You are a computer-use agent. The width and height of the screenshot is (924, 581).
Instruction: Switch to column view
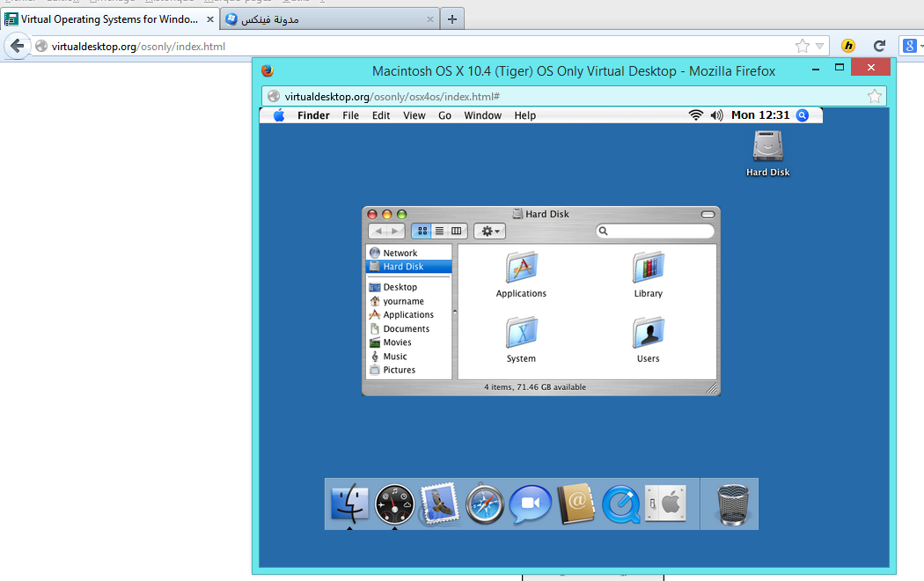(x=457, y=231)
